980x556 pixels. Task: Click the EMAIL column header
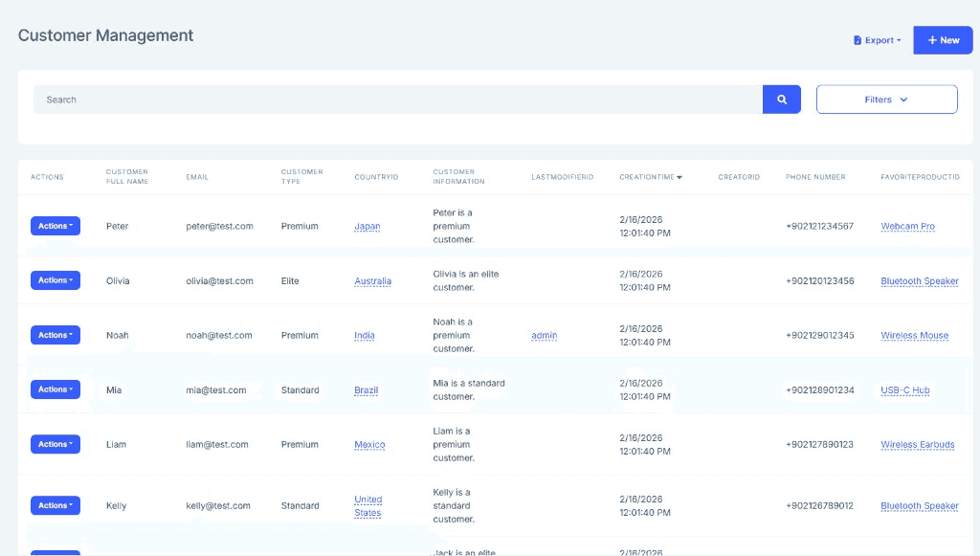[195, 176]
